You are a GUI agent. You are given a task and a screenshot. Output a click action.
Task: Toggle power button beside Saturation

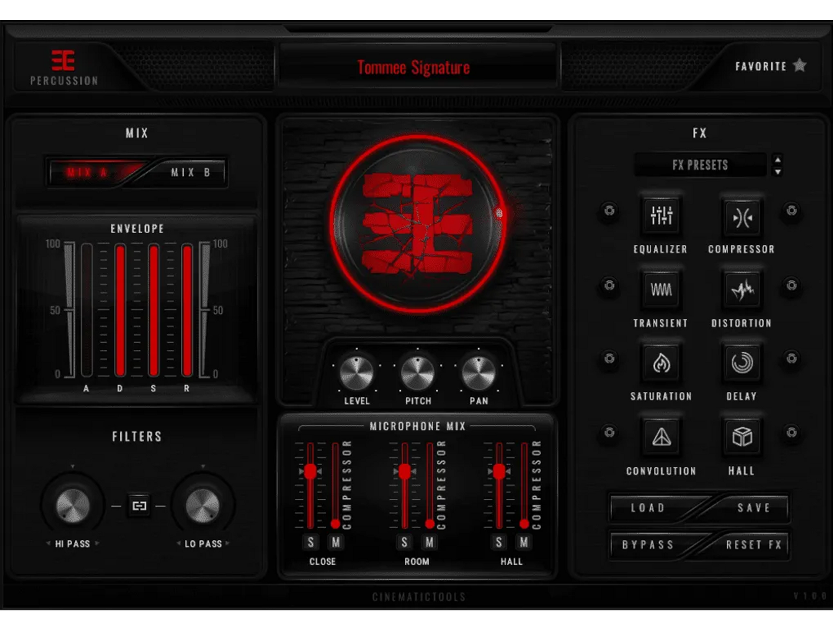[x=609, y=358]
